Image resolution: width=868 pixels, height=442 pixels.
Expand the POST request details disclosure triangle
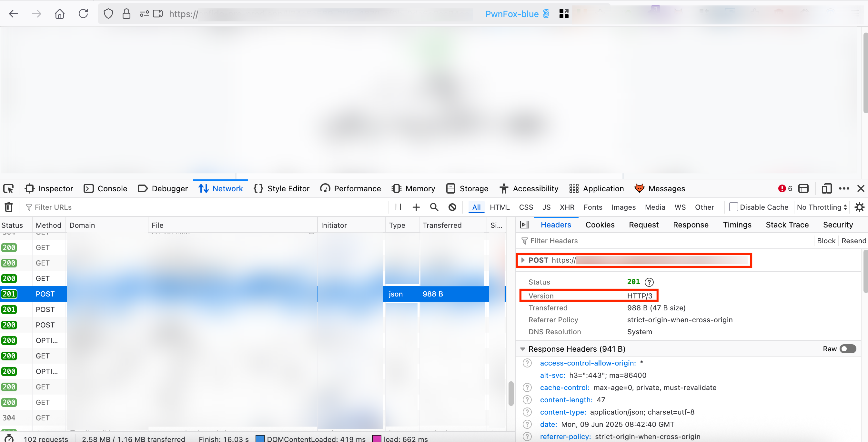pos(523,260)
